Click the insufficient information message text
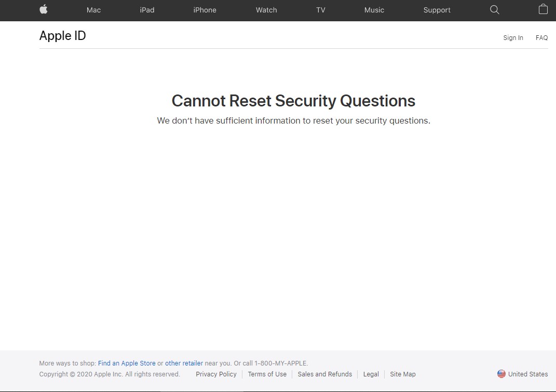This screenshot has width=556, height=392. point(294,120)
